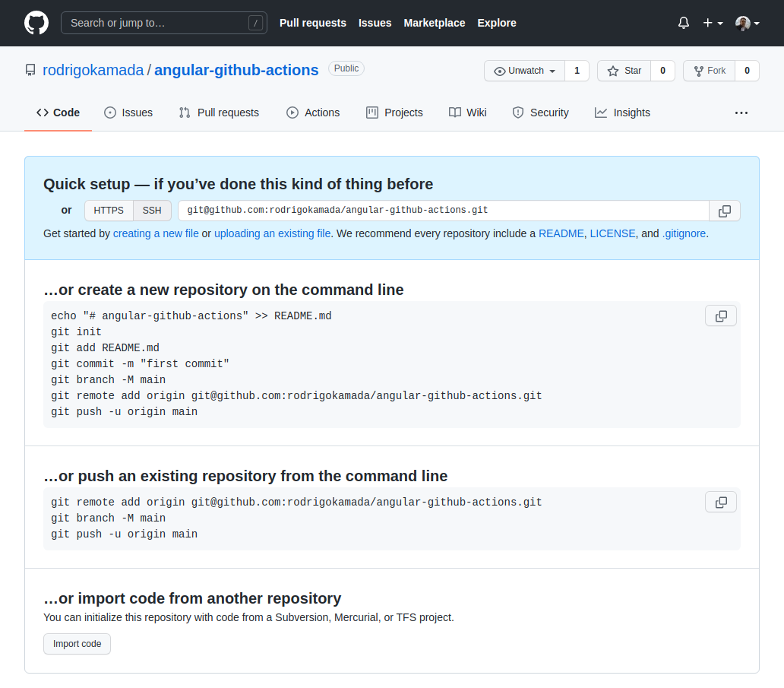Click the GitHub Octocat logo
Screen dimensions: 784x688
[x=36, y=23]
